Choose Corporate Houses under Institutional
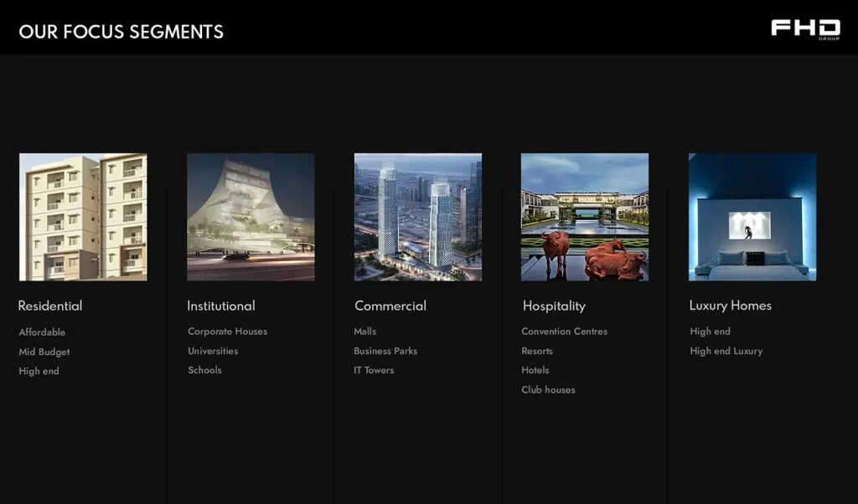 (228, 332)
